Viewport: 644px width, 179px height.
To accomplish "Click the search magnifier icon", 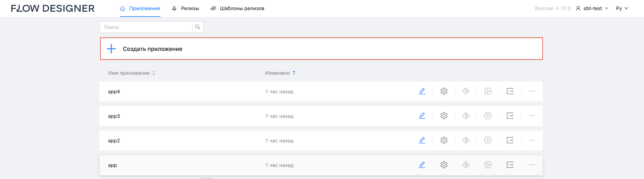I will click(x=198, y=27).
